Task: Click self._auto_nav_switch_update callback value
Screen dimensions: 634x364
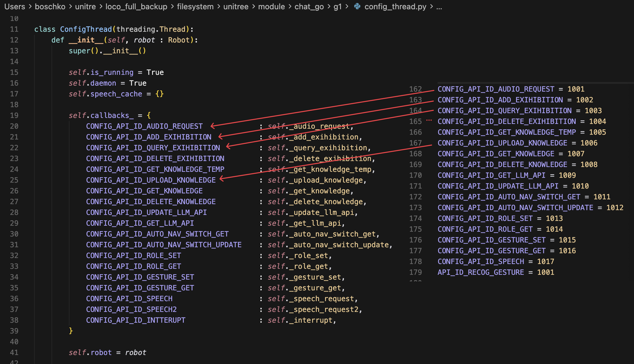Action: (328, 245)
